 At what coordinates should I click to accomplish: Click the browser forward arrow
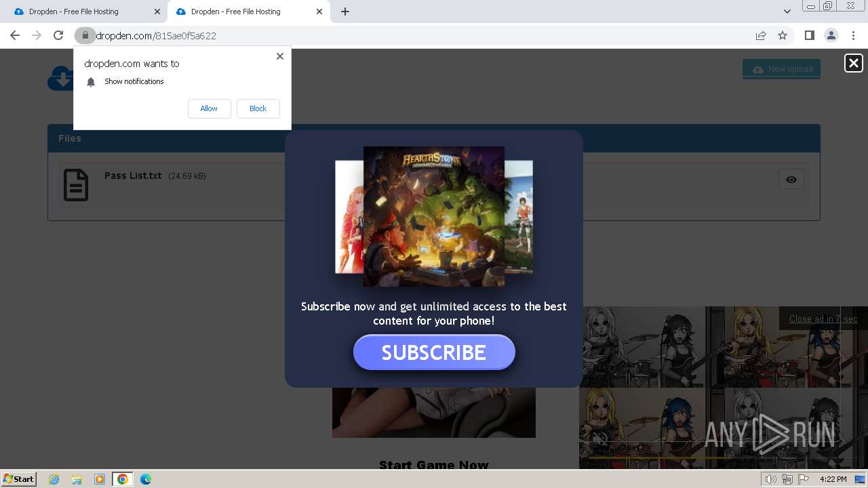(x=37, y=35)
